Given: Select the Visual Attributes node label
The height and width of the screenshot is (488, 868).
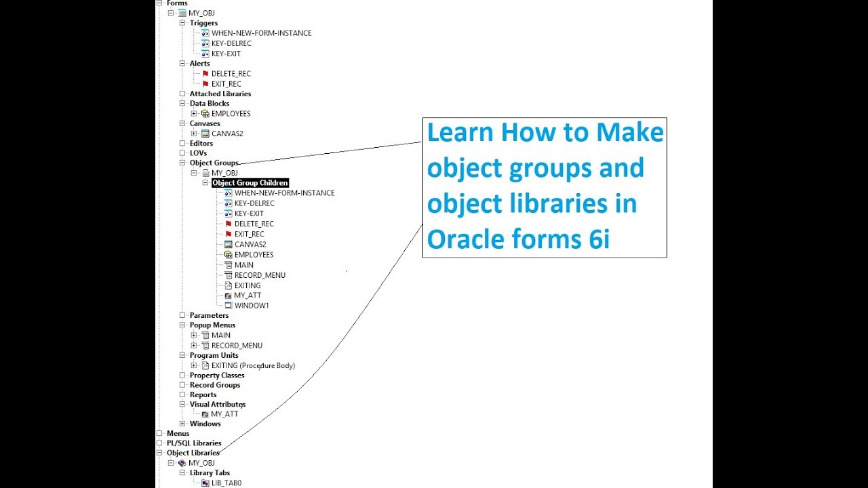Looking at the screenshot, I should click(x=218, y=404).
